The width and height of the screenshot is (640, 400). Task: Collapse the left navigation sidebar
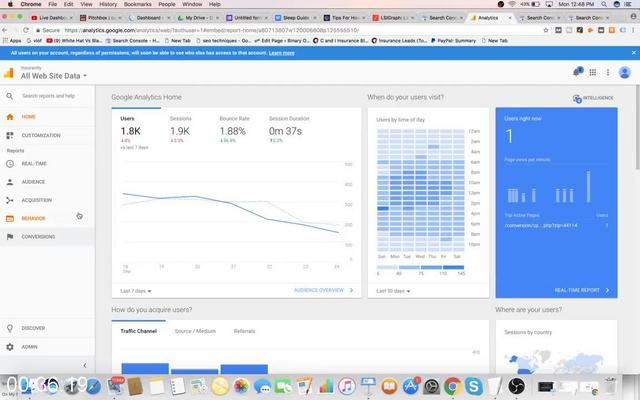point(84,366)
